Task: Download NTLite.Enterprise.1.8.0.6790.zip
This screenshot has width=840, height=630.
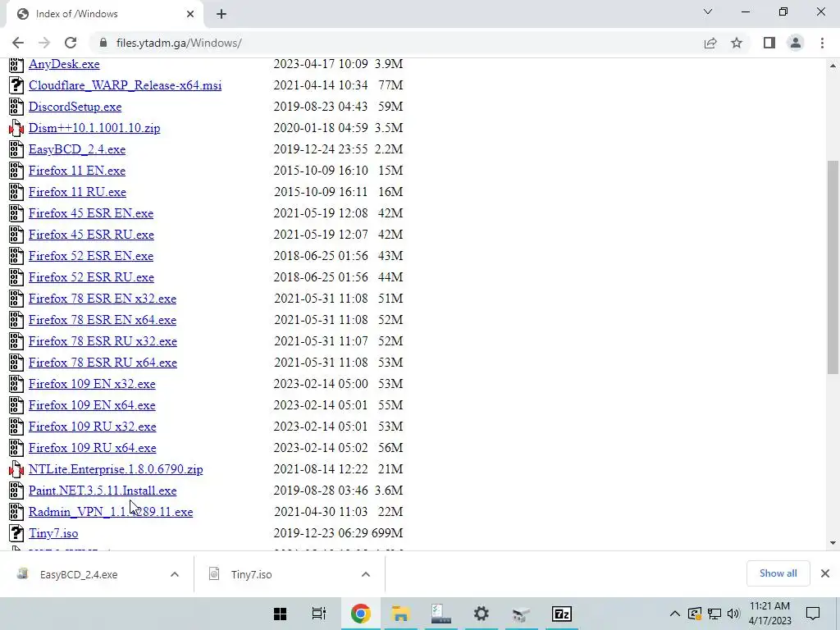Action: pyautogui.click(x=116, y=469)
